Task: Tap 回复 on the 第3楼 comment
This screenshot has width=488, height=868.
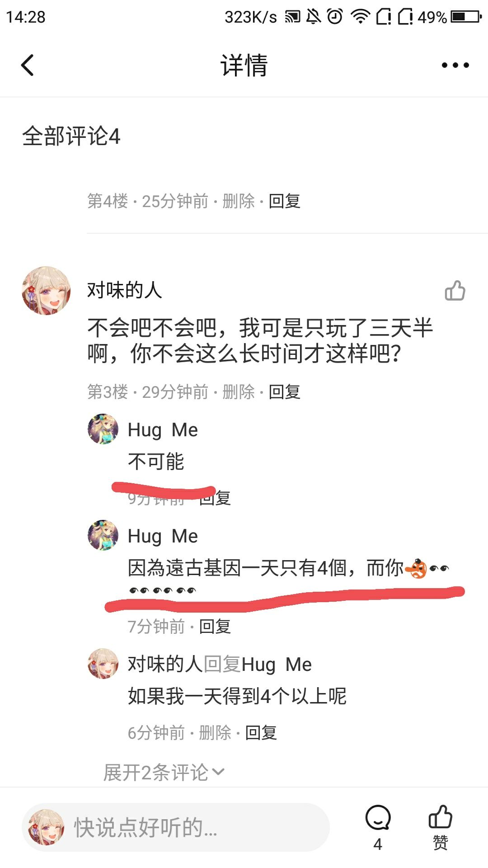Action: click(285, 392)
